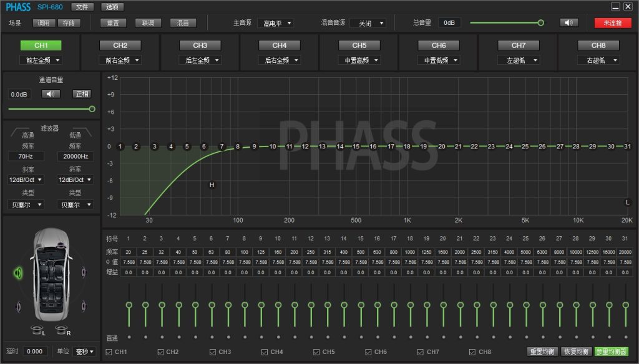Click the L low-pass marker on graph
This screenshot has width=639, height=364.
pos(628,203)
